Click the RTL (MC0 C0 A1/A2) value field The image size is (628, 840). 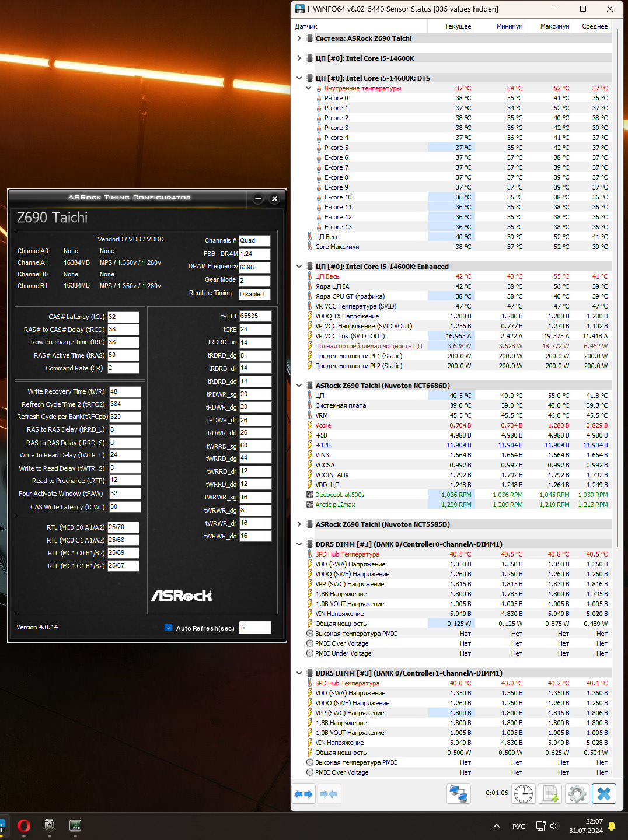pyautogui.click(x=123, y=527)
